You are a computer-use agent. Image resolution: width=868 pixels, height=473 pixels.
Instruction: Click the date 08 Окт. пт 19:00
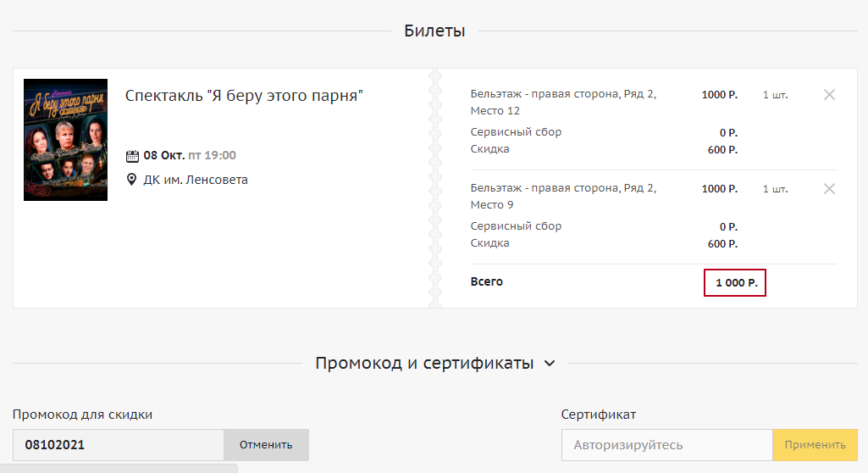190,156
